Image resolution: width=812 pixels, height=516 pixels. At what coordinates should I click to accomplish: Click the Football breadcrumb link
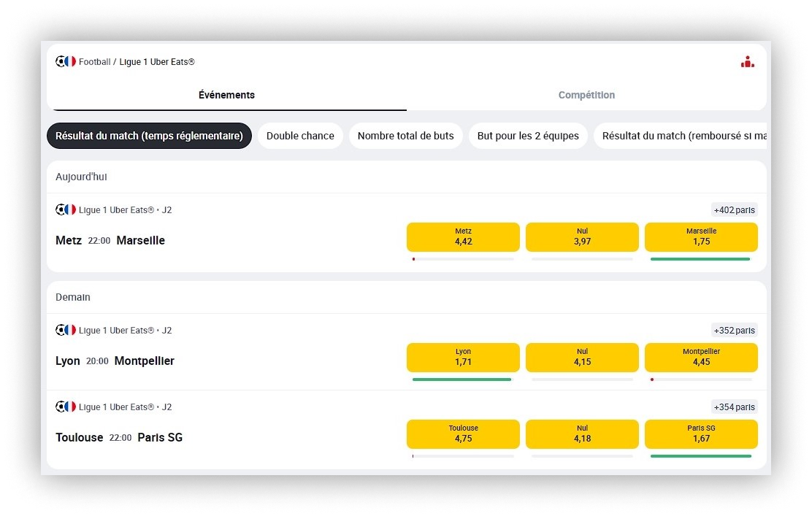[94, 61]
